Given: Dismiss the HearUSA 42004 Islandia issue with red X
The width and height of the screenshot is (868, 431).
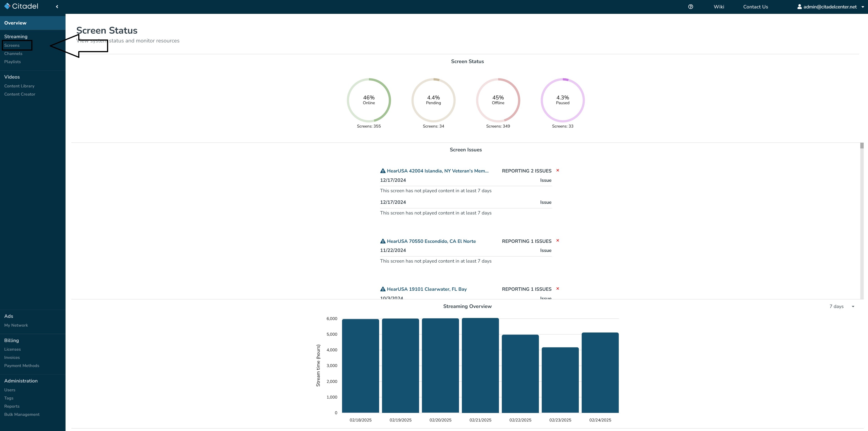Looking at the screenshot, I should tap(558, 170).
